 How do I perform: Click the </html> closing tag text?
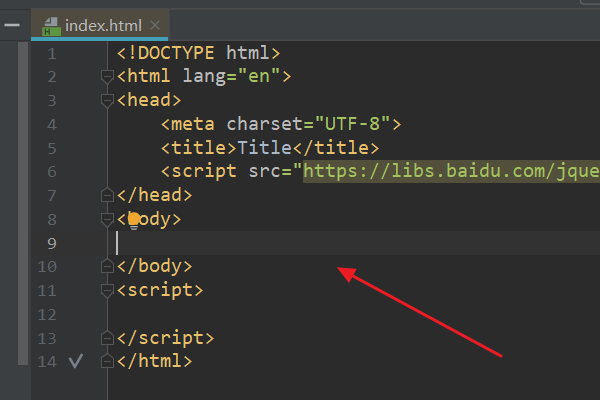point(155,361)
